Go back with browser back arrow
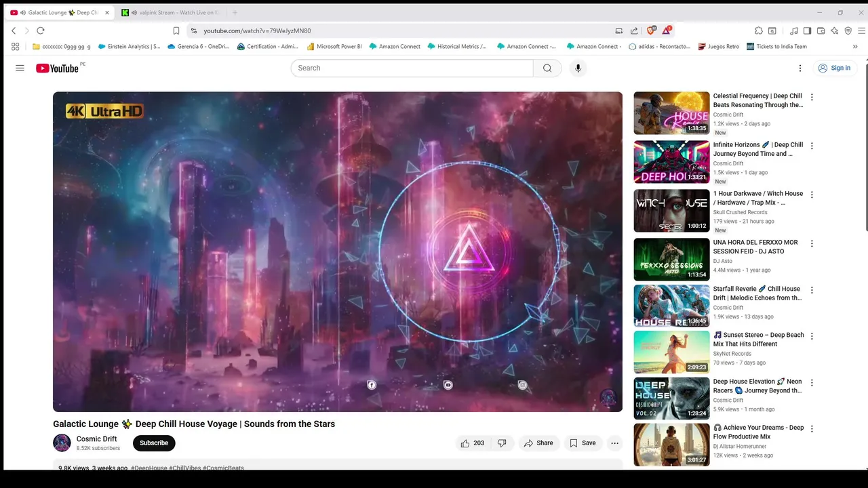Screen dimensions: 868x488 (14, 30)
